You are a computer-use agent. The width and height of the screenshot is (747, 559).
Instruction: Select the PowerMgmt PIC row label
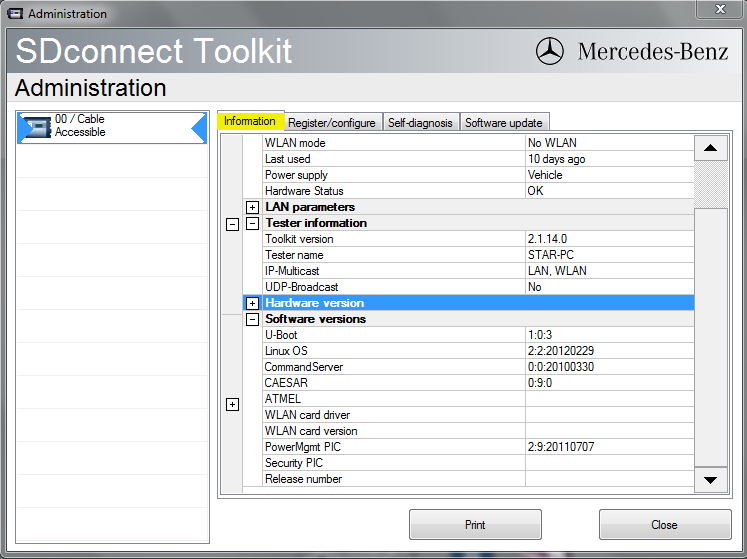303,447
